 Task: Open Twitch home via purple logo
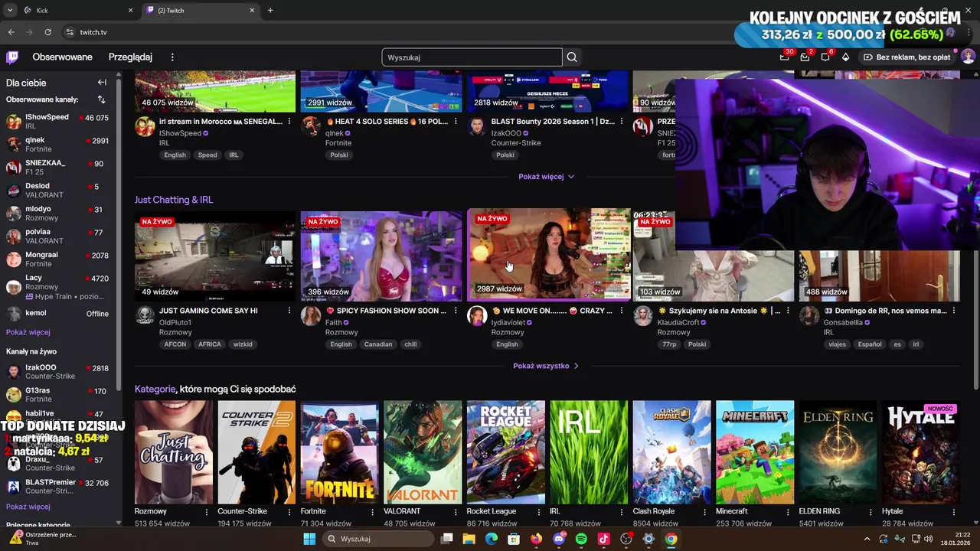[12, 57]
